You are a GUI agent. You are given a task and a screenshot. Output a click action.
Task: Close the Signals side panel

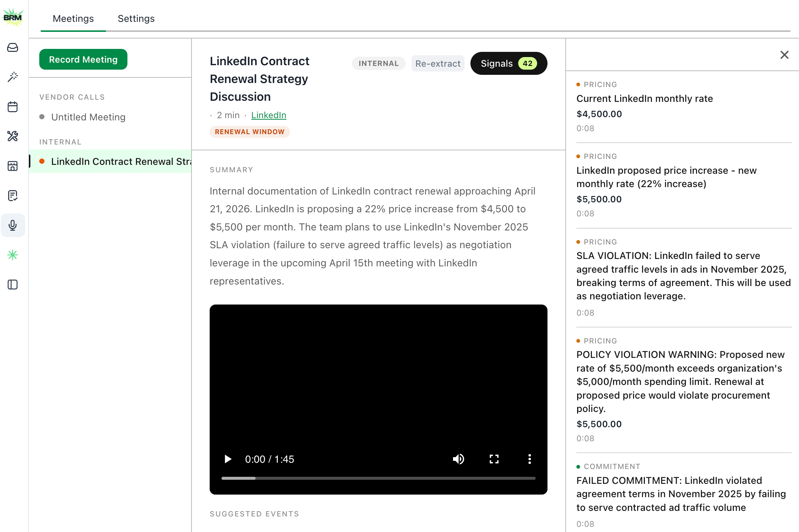tap(784, 55)
